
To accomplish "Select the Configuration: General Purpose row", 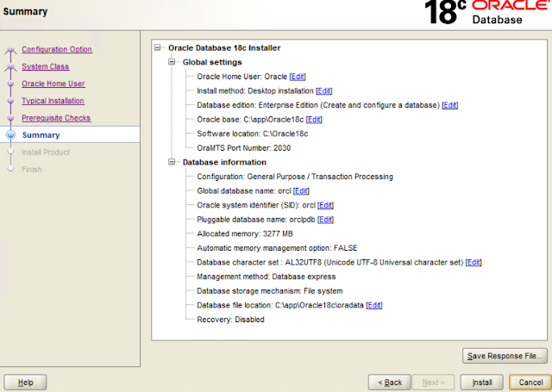I will tap(295, 177).
